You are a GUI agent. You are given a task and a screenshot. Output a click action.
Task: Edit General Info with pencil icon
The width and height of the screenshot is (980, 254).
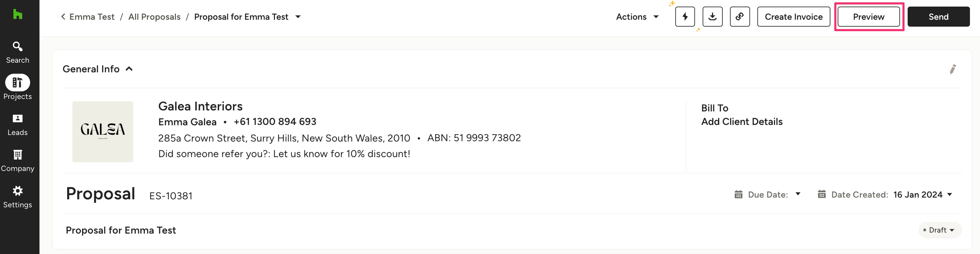pos(953,69)
